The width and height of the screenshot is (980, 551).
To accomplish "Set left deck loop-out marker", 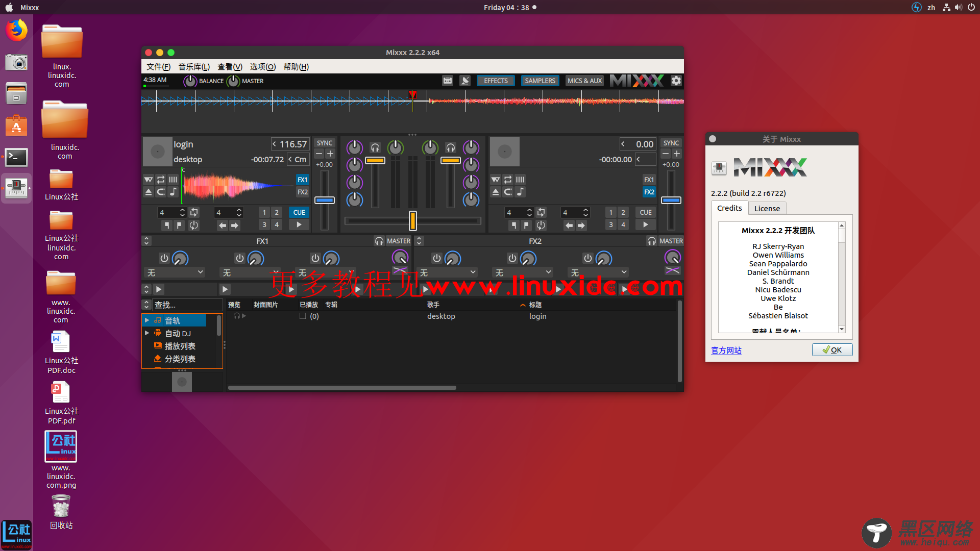I will (x=179, y=225).
